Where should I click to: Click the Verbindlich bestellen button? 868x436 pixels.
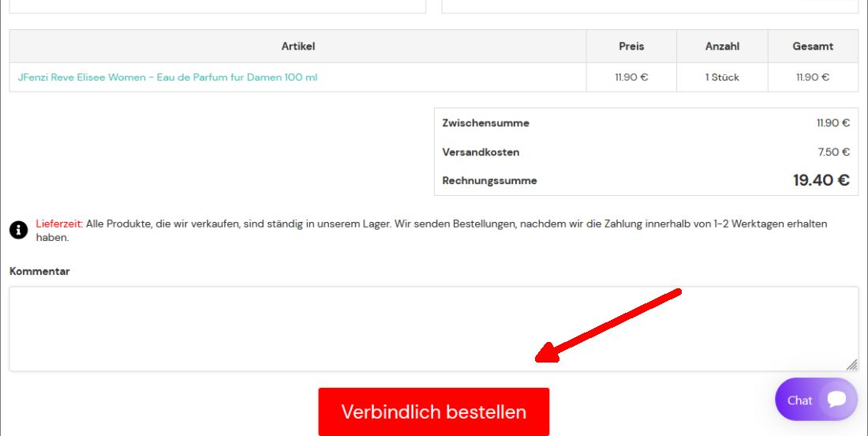click(433, 412)
